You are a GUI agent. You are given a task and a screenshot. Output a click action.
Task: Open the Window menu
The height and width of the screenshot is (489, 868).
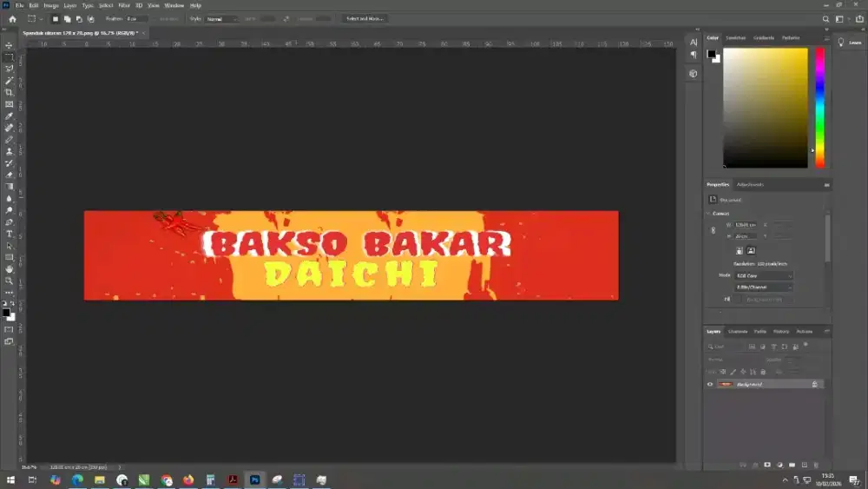click(x=174, y=5)
